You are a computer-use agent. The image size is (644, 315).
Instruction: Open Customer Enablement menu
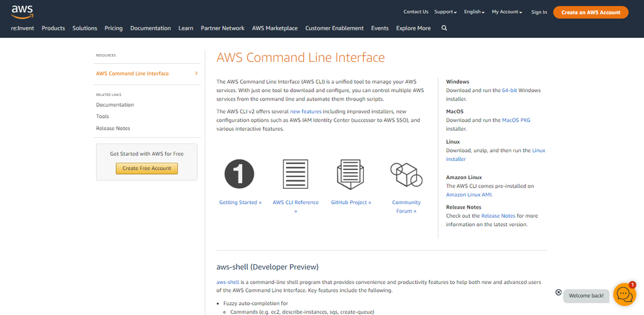click(x=334, y=28)
